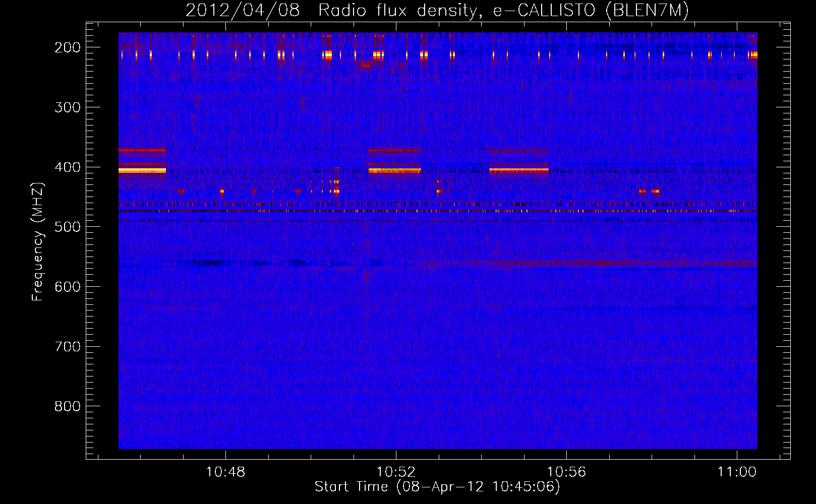Click the continuous horizontal emission line near 475 MHz

[x=438, y=211]
